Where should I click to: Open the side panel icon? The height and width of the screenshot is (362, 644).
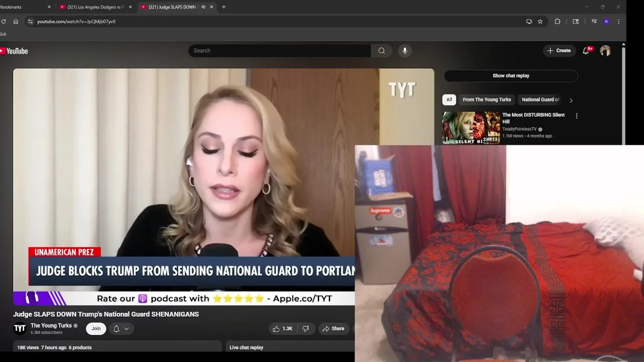pos(576,22)
